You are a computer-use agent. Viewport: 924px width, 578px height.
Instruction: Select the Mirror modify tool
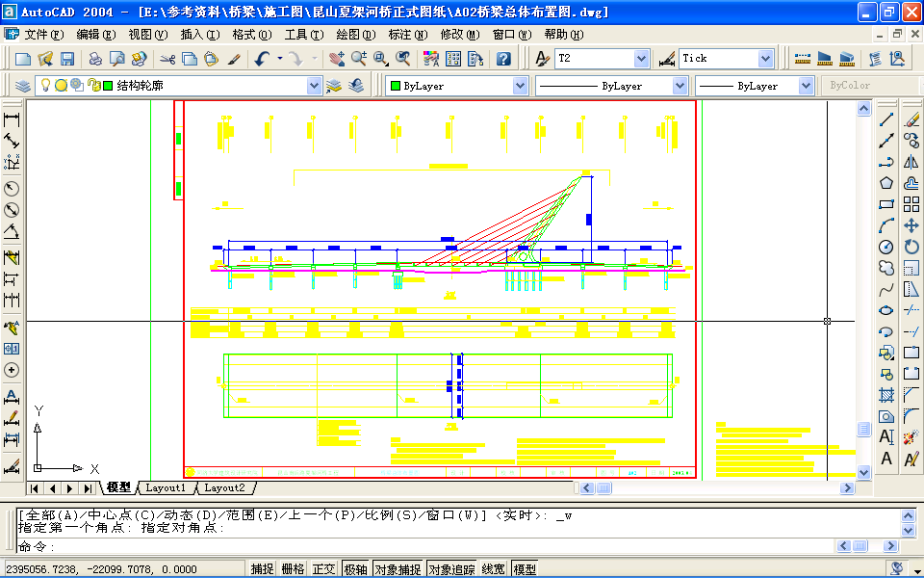tap(911, 162)
